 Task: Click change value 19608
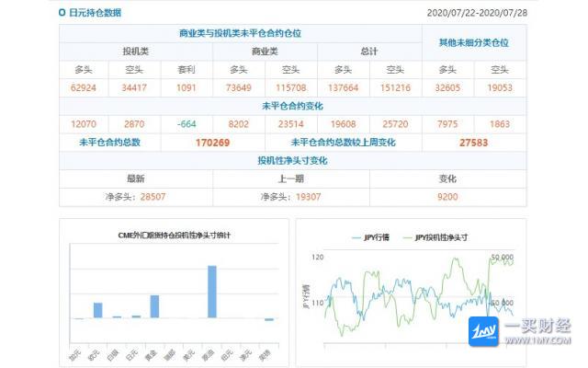coord(343,124)
